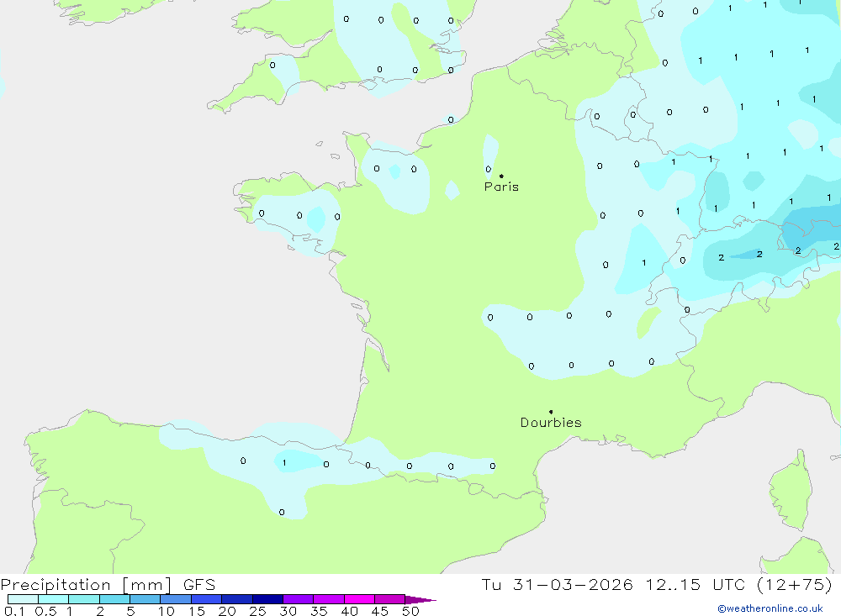Screen dimensions: 841x616
Task: Click the lone 1 value in northern Spain
Action: (284, 463)
